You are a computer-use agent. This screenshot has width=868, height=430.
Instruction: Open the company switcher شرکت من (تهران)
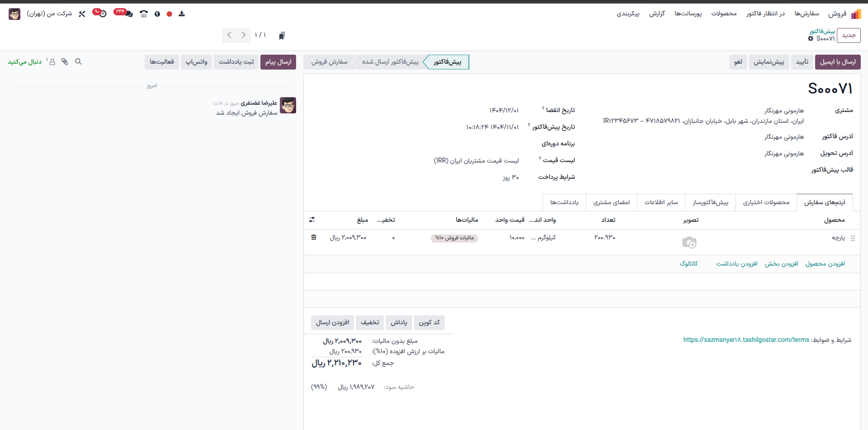point(49,14)
